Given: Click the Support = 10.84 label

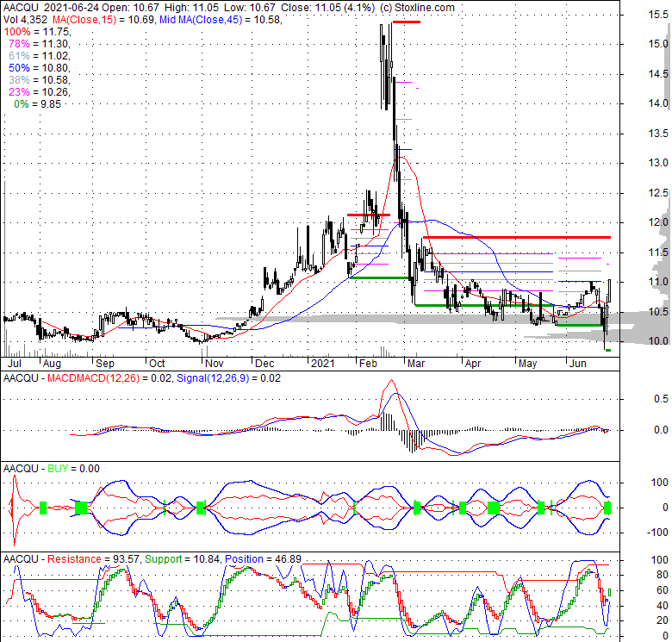Looking at the screenshot, I should tap(182, 559).
